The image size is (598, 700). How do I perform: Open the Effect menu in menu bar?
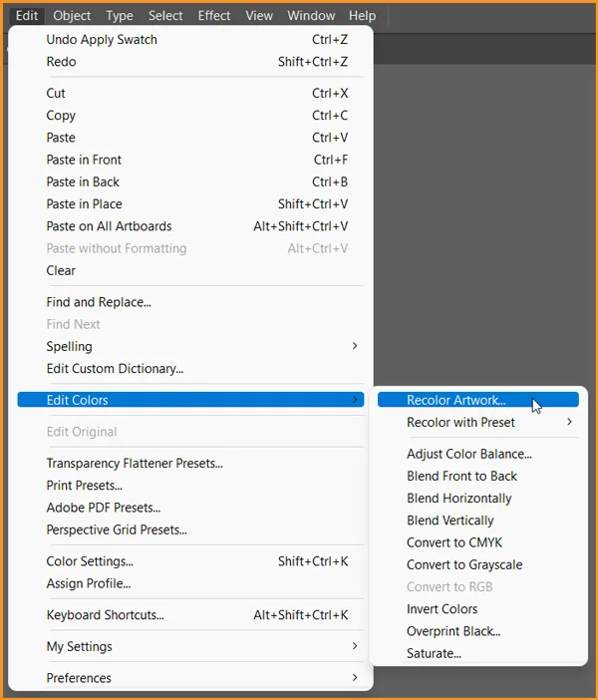[213, 15]
